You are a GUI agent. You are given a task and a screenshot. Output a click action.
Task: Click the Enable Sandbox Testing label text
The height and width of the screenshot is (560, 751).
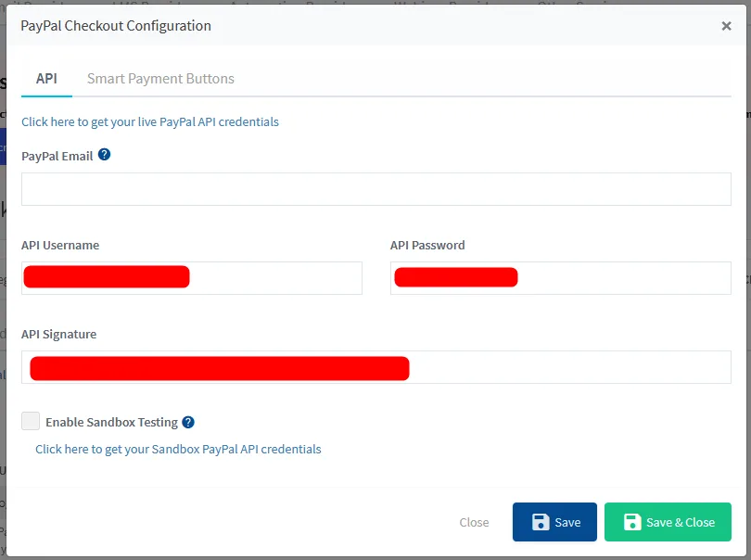point(111,423)
